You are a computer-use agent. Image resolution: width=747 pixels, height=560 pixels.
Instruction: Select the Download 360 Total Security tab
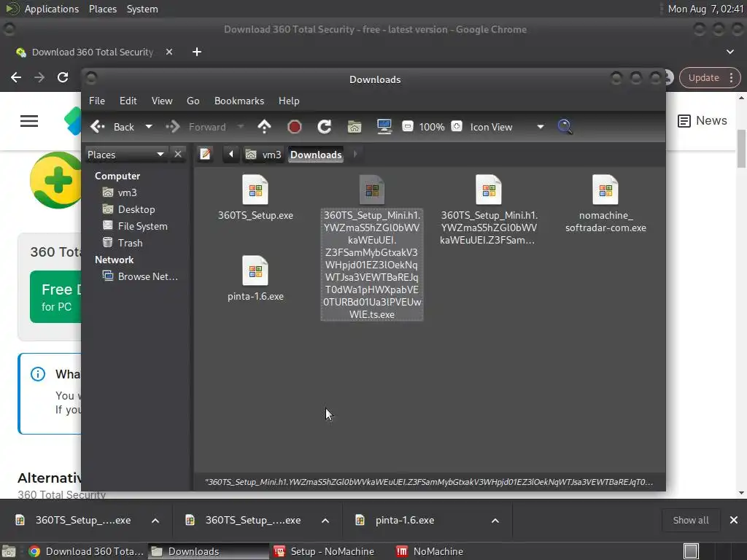coord(93,52)
